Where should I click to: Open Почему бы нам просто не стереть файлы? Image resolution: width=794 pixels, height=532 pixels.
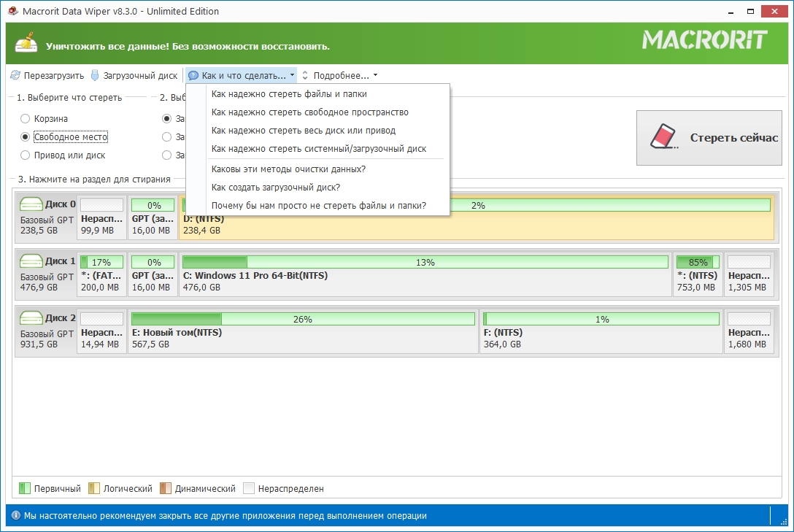(318, 206)
